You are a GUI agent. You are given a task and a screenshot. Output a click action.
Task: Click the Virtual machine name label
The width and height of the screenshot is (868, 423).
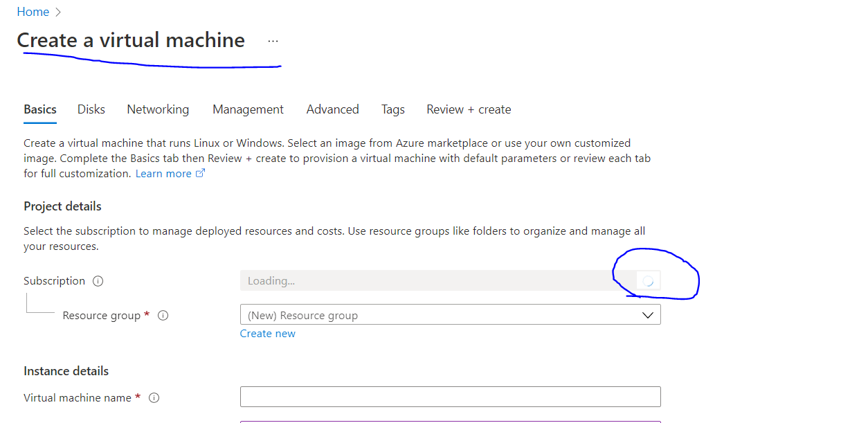78,398
